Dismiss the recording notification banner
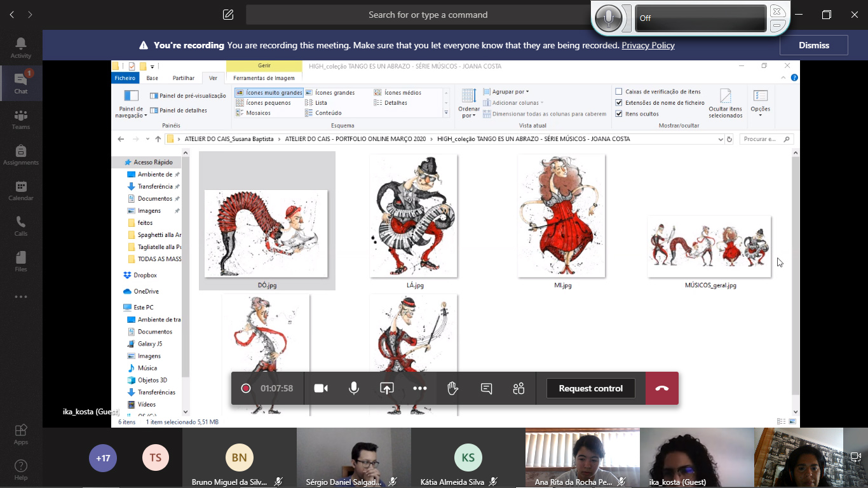This screenshot has width=868, height=488. click(x=814, y=45)
